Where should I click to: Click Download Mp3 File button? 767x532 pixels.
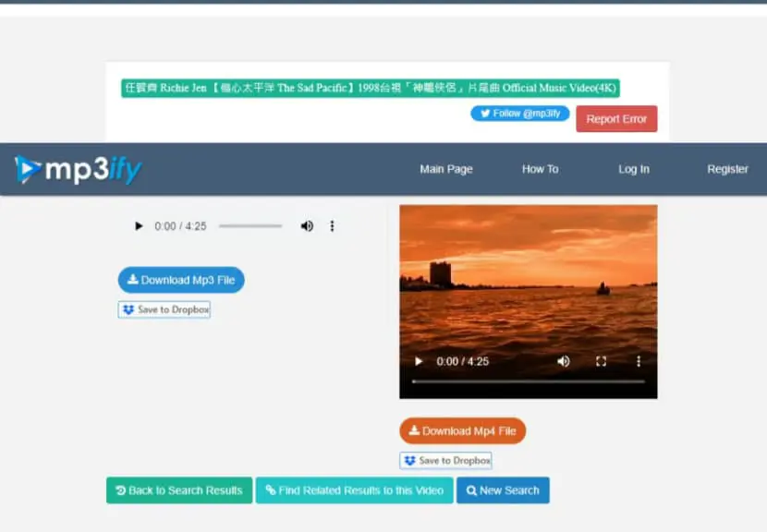(x=181, y=280)
